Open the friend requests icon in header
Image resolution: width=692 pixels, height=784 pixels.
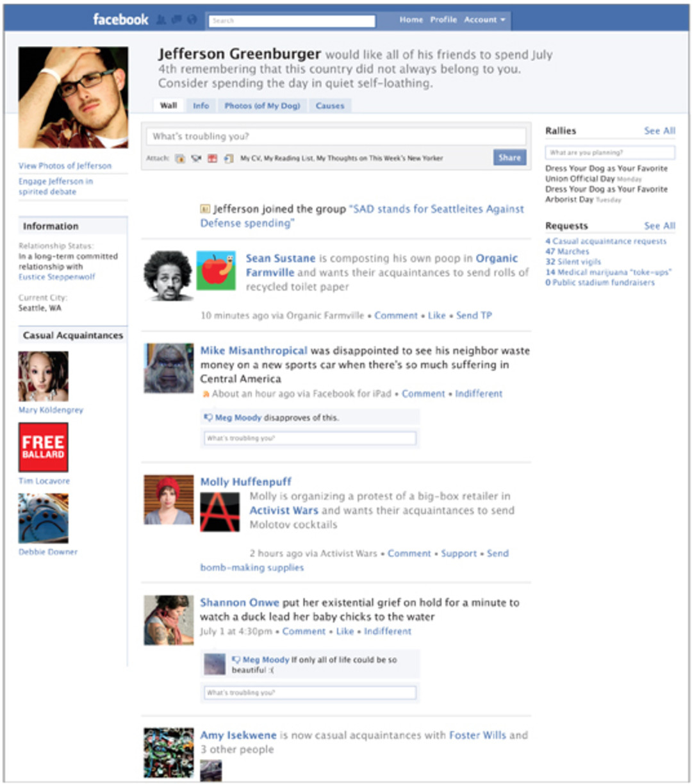pos(161,20)
